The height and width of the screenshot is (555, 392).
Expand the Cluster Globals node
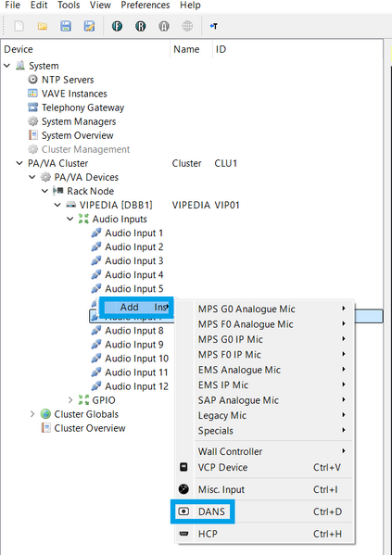click(32, 414)
